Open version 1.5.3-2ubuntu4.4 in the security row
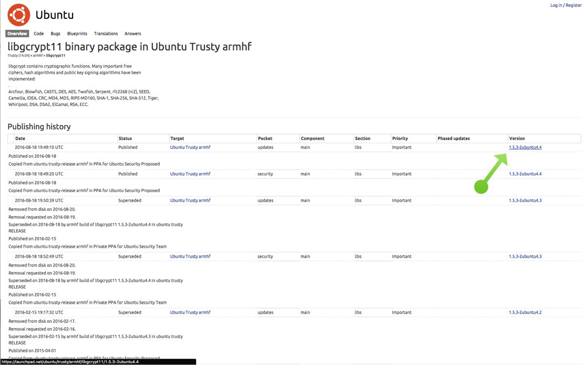 pyautogui.click(x=525, y=174)
